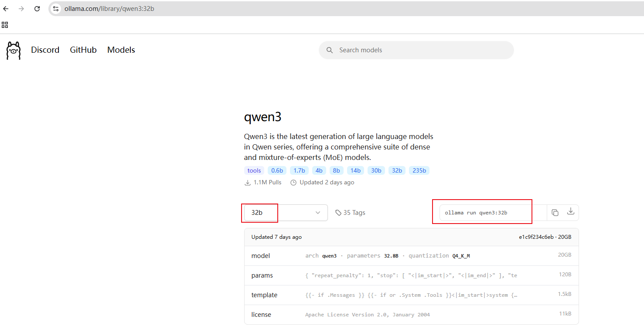644x336 pixels.
Task: Click the apps grid icon in bookmarks bar
Action: coord(5,25)
